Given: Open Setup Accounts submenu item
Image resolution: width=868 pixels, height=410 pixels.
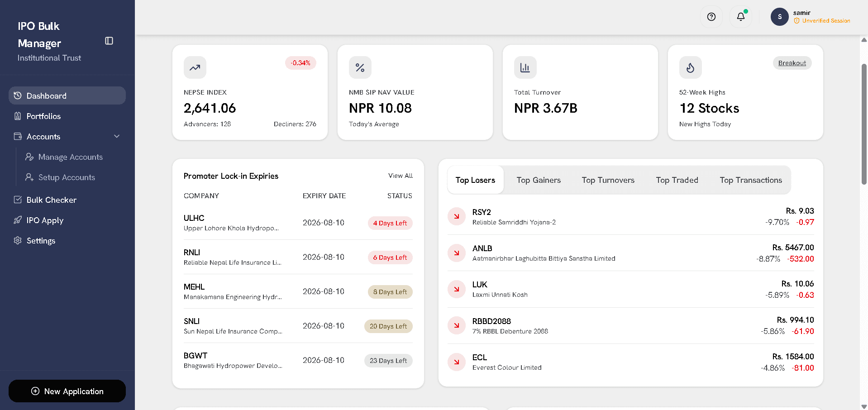Looking at the screenshot, I should coord(67,177).
